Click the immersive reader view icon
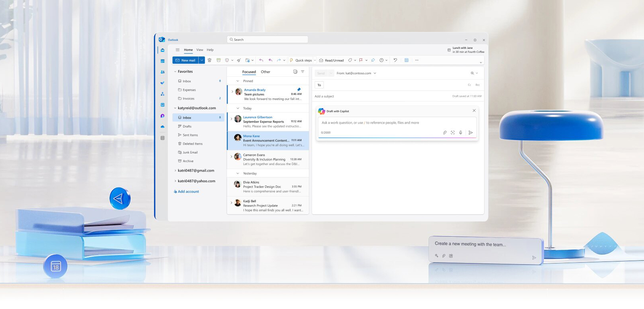The image size is (644, 309). pyautogui.click(x=407, y=60)
